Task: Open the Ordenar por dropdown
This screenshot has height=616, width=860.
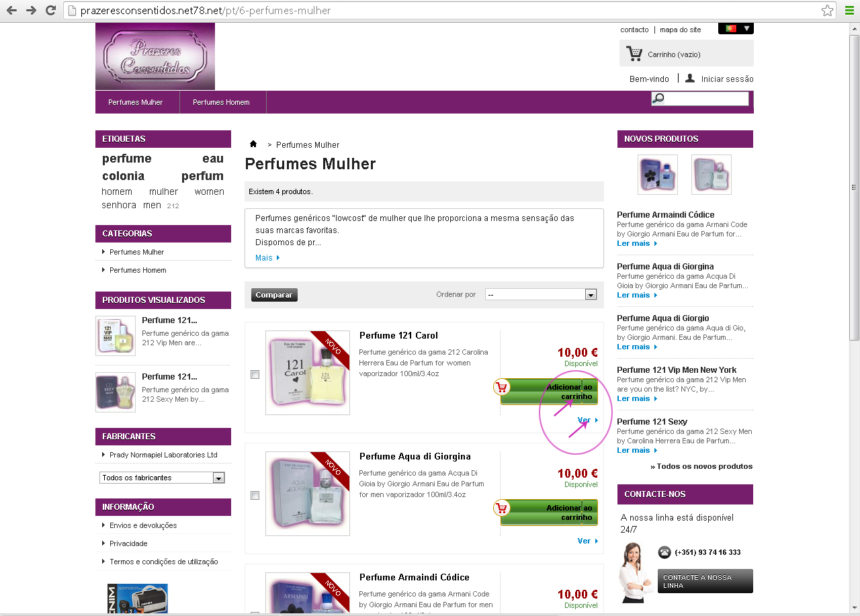Action: click(x=541, y=294)
